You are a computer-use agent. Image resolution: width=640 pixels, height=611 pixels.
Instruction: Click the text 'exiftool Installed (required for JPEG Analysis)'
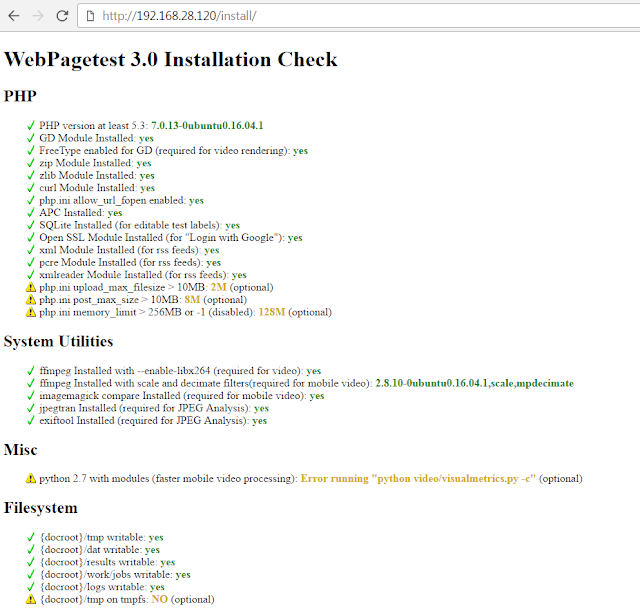[x=144, y=420]
